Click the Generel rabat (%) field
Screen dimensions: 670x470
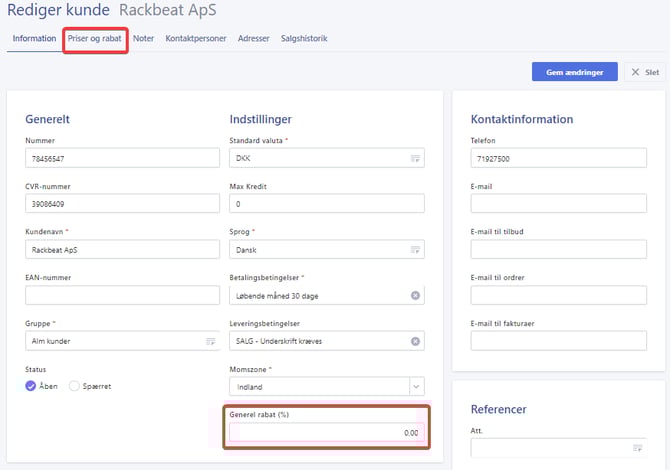point(326,433)
